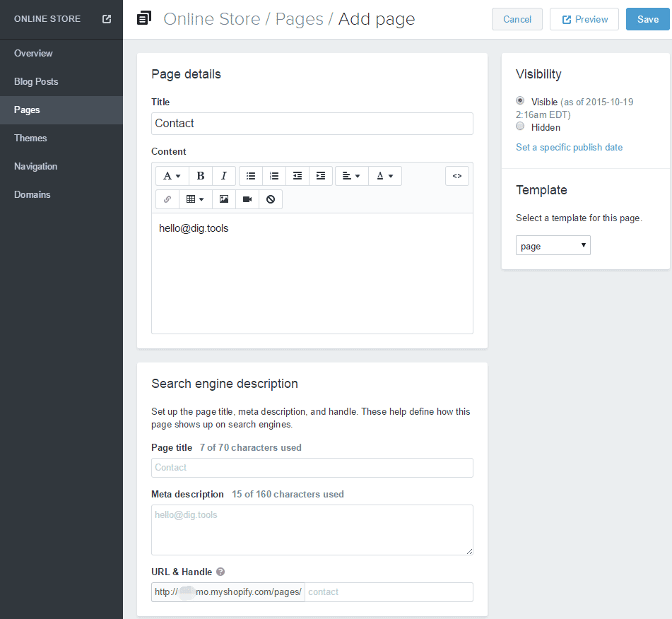Save the new page
The width and height of the screenshot is (672, 619).
(x=647, y=19)
